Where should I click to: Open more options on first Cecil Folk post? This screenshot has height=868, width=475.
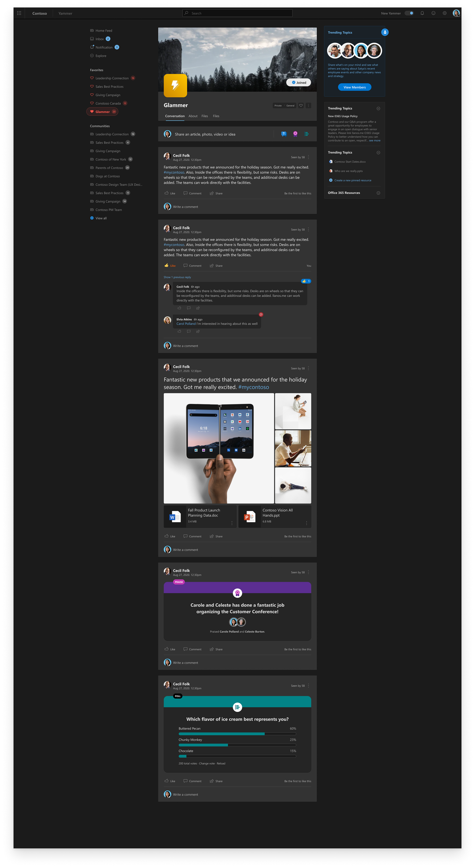(308, 157)
